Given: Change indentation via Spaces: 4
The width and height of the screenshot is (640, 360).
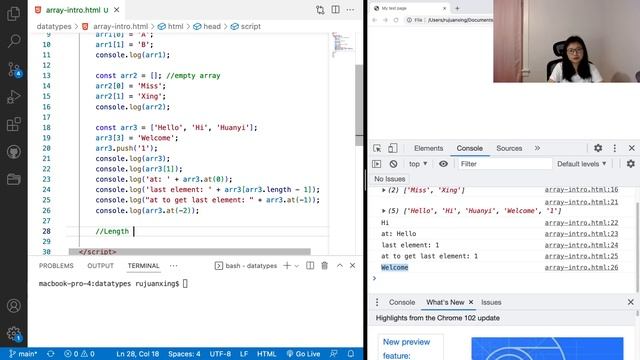Looking at the screenshot, I should (184, 354).
